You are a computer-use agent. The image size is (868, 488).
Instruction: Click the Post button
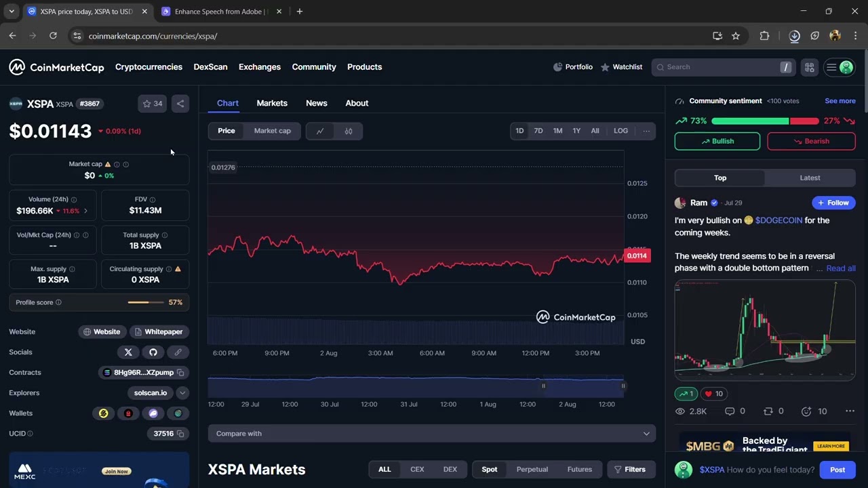837,470
